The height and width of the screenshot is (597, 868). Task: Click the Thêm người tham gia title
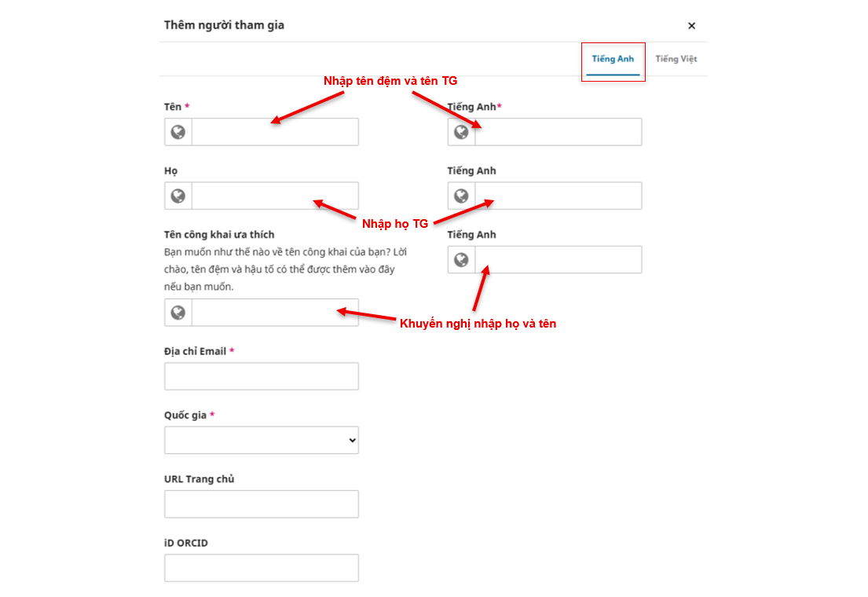(224, 25)
